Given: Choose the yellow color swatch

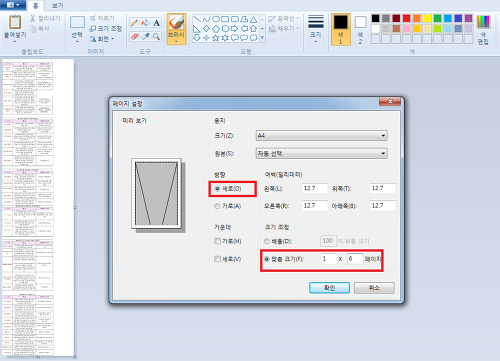Looking at the screenshot, I should point(427,18).
